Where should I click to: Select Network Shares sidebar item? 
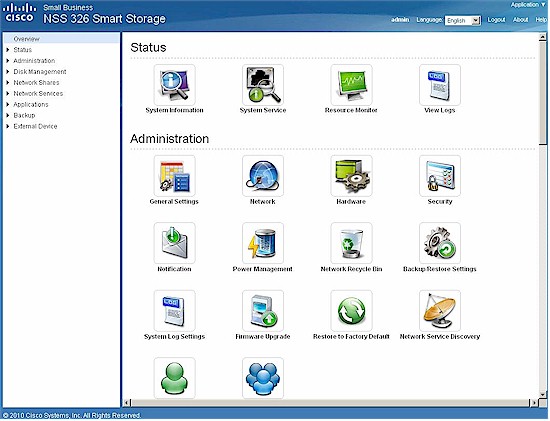36,82
